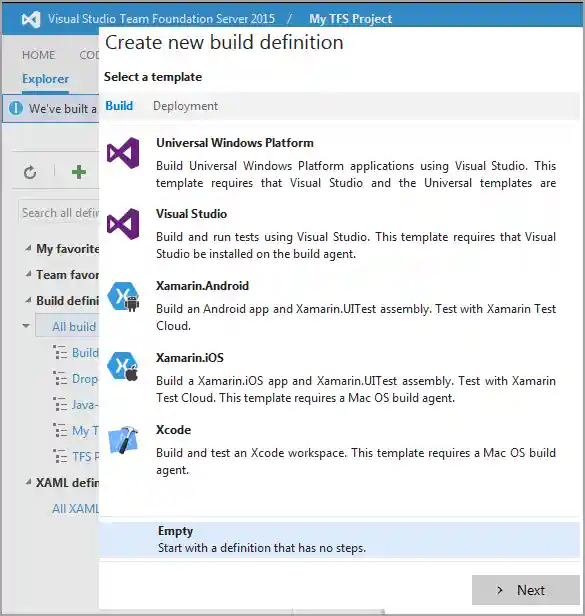Screen dimensions: 585x616
Task: Select the Xcode template title
Action: (x=173, y=430)
